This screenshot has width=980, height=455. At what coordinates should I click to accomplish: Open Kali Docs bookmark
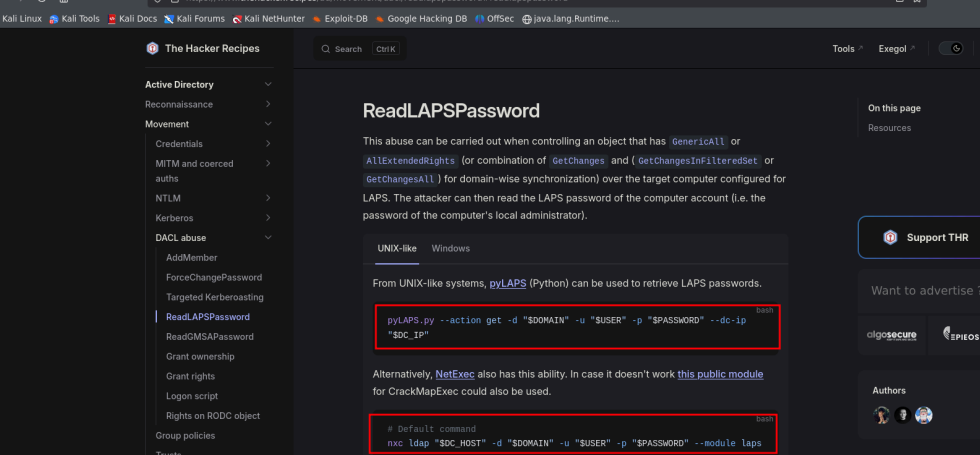(x=132, y=19)
